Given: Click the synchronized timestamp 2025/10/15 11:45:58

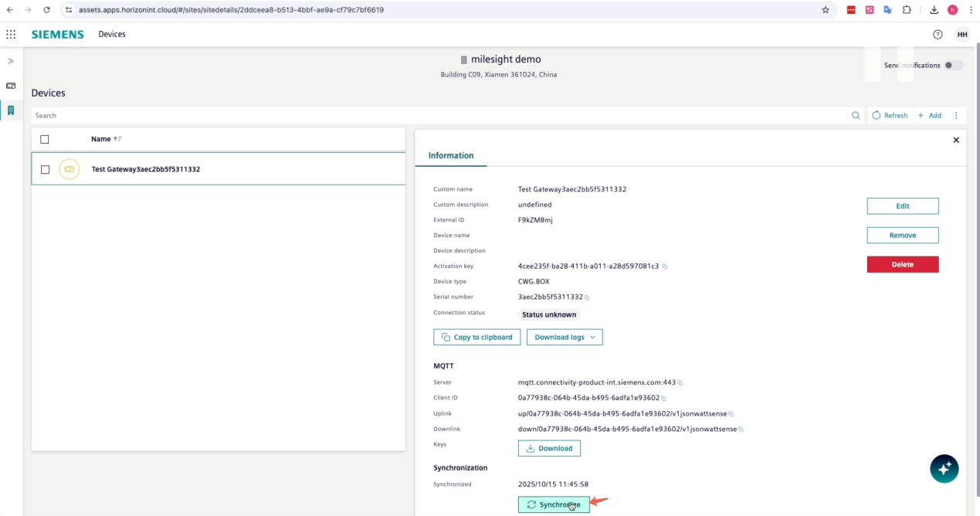Looking at the screenshot, I should pyautogui.click(x=553, y=484).
